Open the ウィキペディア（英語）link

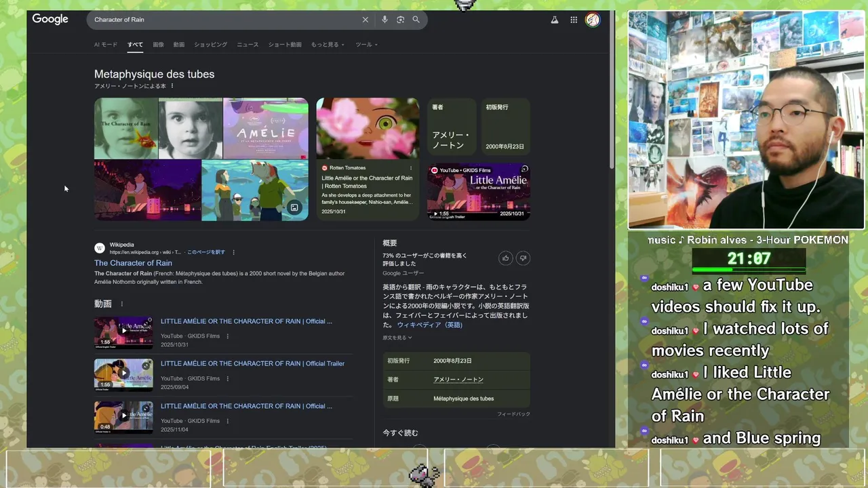(430, 325)
